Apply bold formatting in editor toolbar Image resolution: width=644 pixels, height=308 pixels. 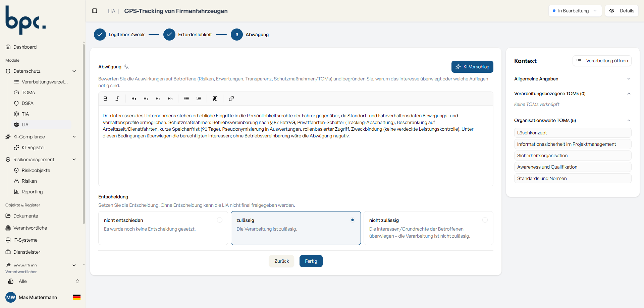[x=105, y=99]
